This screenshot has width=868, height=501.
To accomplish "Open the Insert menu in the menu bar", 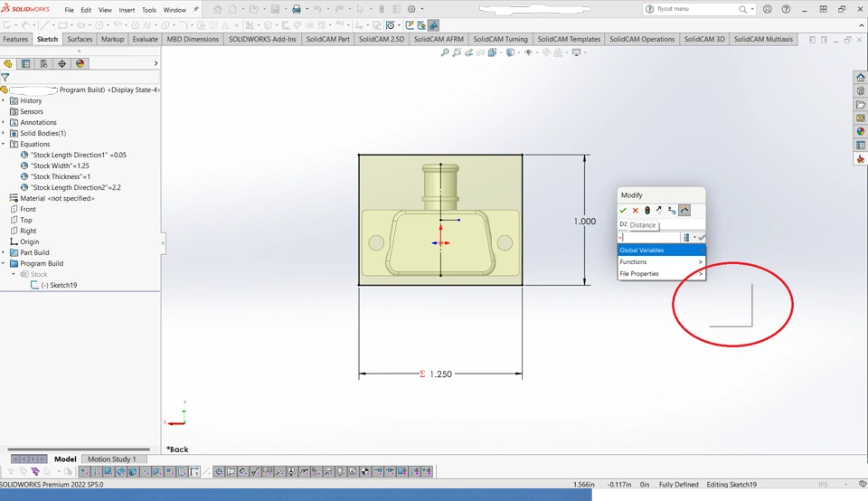I will click(127, 10).
